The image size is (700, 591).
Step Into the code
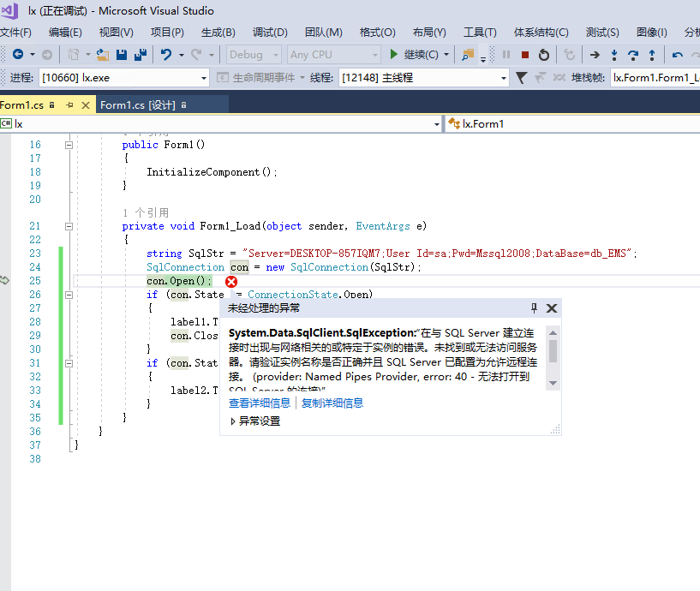tap(614, 55)
